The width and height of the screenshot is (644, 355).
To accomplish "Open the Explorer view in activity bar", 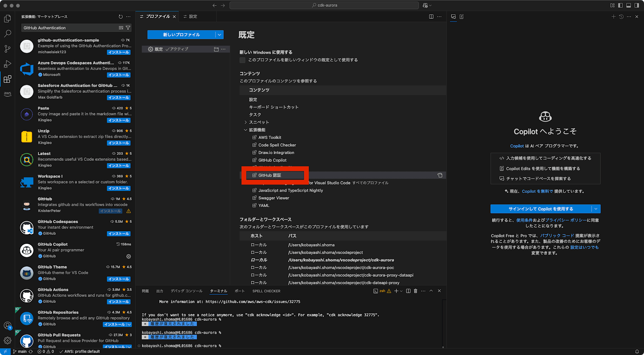I will coord(7,19).
